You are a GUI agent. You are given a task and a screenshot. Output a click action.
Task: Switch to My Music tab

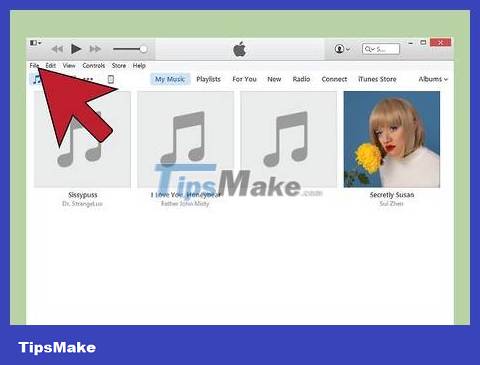170,79
